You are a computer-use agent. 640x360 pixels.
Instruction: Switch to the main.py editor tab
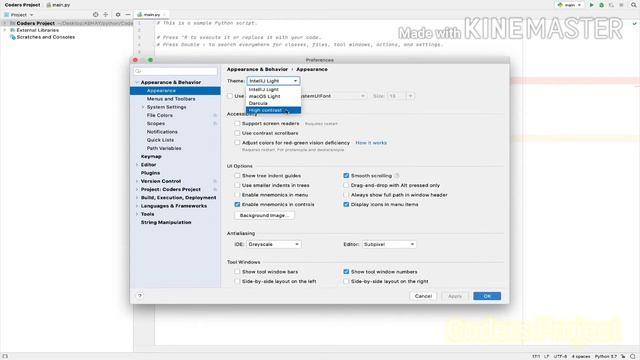151,15
